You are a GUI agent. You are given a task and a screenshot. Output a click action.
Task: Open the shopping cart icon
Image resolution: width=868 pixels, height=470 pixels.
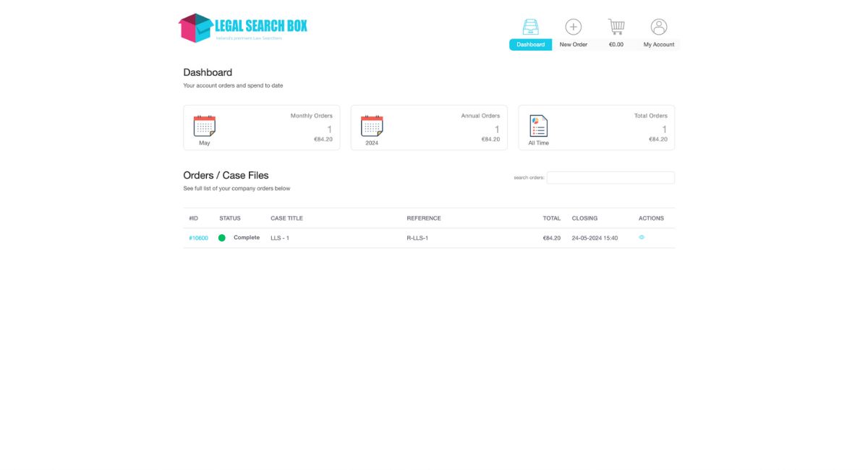pos(616,27)
